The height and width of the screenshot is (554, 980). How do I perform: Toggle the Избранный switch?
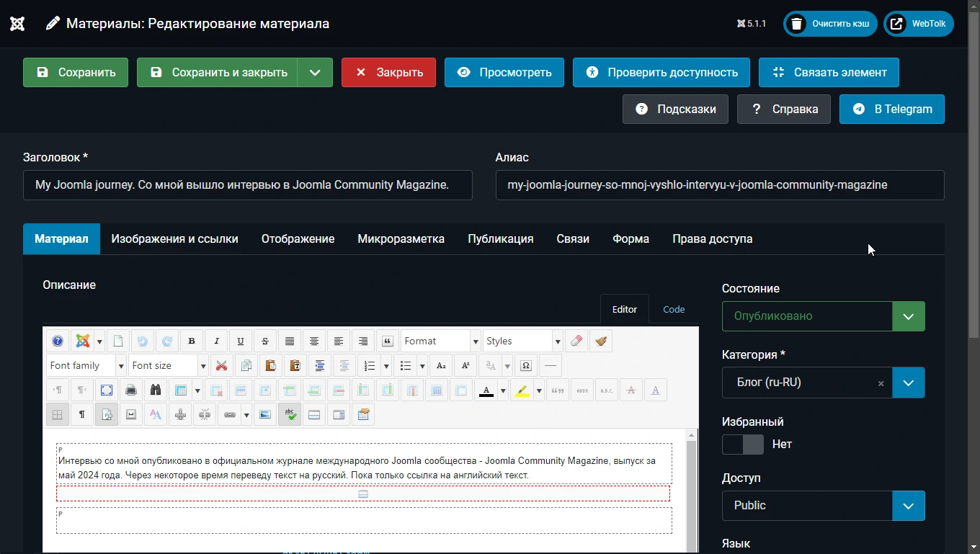point(742,444)
